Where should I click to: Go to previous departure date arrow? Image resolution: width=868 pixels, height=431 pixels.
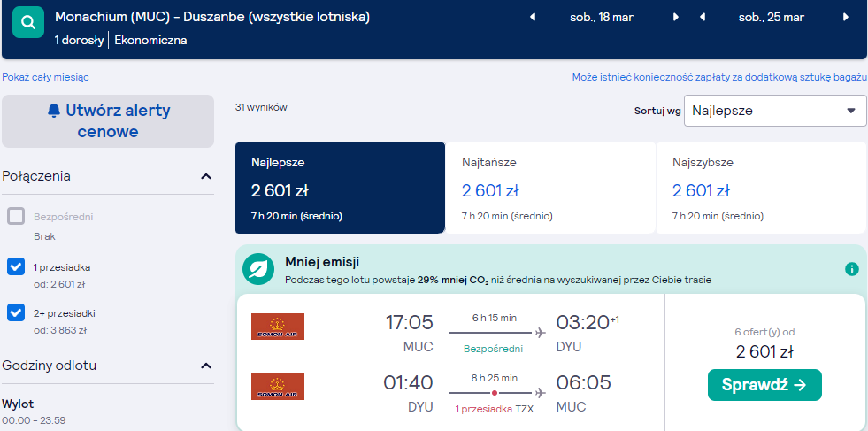(x=533, y=17)
